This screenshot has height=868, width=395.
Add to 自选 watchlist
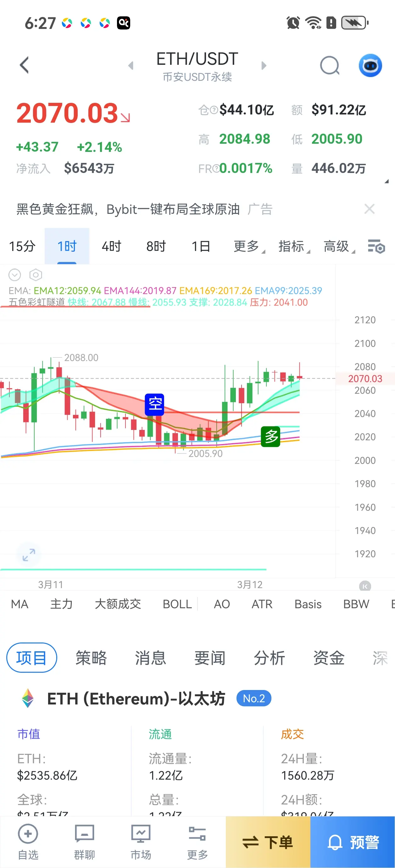pos(28,842)
